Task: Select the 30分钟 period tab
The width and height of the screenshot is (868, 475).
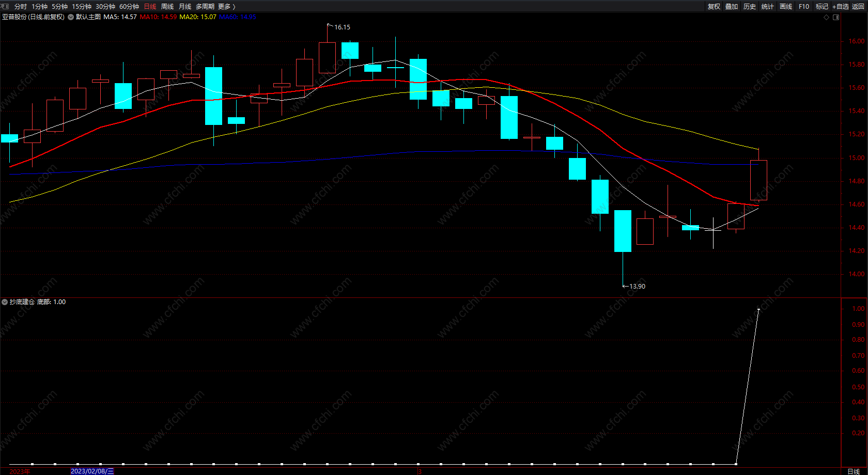Action: click(x=105, y=6)
